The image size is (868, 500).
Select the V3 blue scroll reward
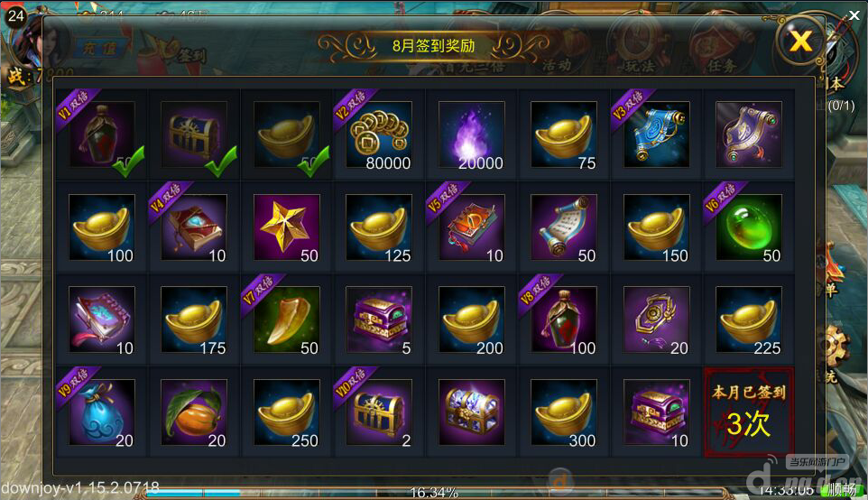[657, 134]
